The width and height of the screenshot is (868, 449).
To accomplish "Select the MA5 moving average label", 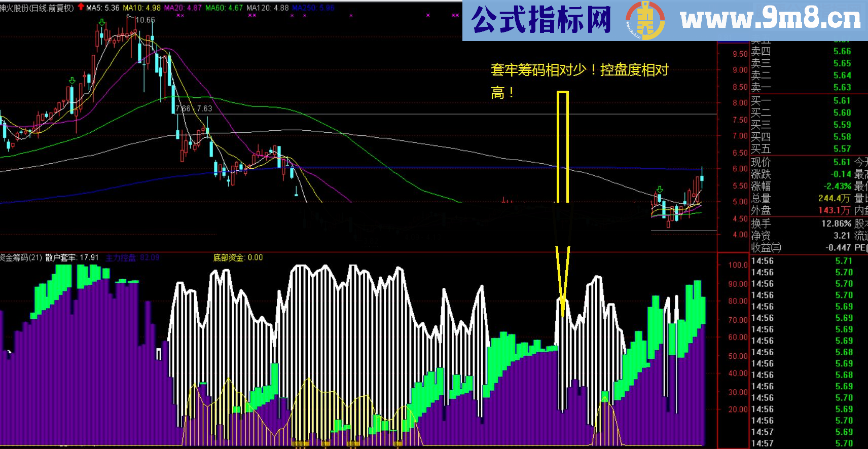I will click(103, 8).
